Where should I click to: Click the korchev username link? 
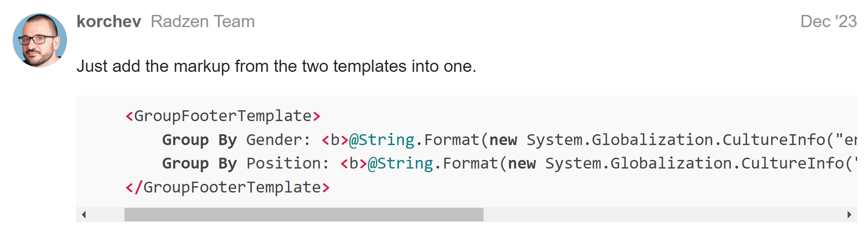pyautogui.click(x=109, y=21)
